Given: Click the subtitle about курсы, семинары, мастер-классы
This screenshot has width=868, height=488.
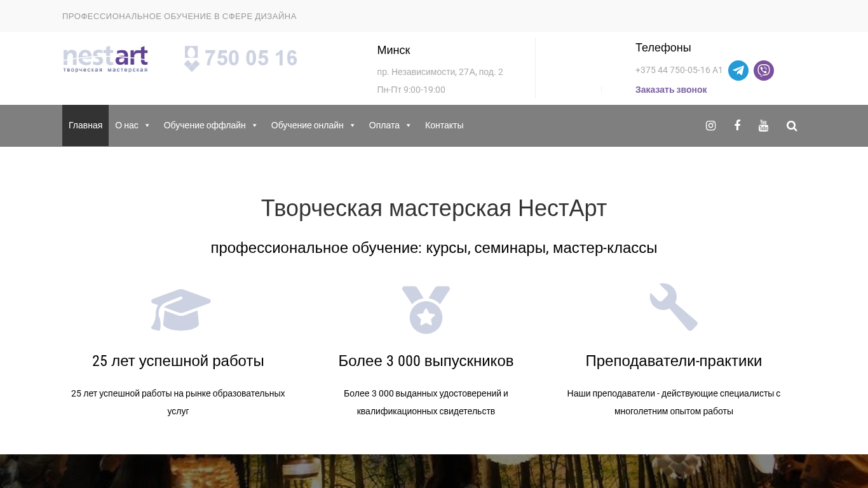Looking at the screenshot, I should coord(434,248).
